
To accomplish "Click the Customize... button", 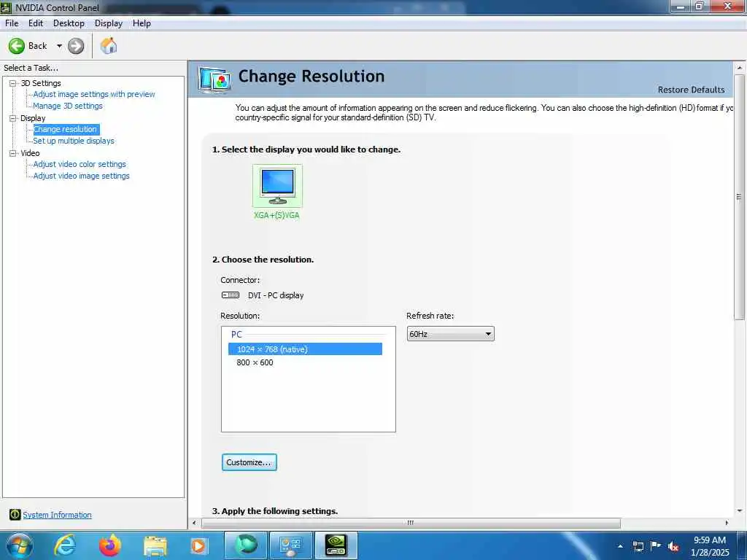I will click(249, 462).
